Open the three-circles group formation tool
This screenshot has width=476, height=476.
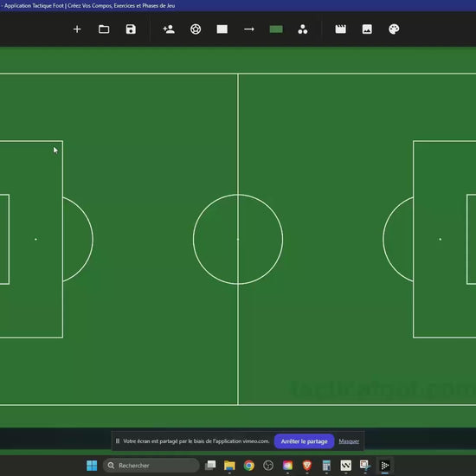tap(303, 29)
